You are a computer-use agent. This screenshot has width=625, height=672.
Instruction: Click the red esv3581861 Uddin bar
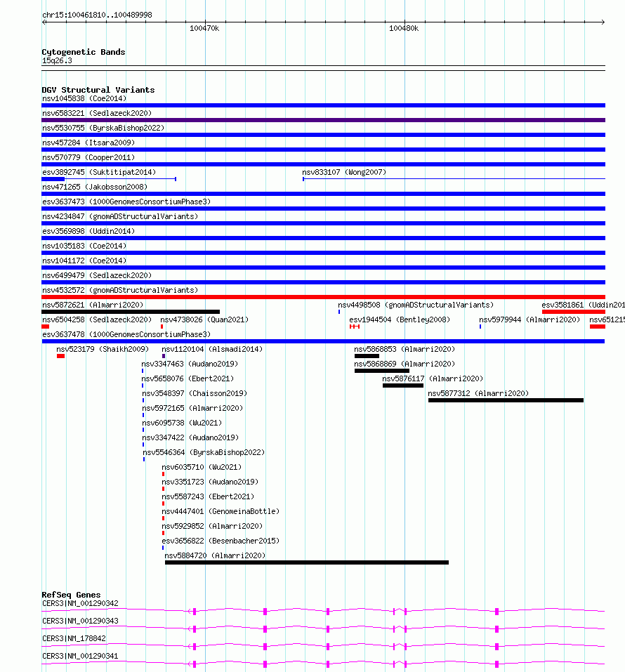574,312
